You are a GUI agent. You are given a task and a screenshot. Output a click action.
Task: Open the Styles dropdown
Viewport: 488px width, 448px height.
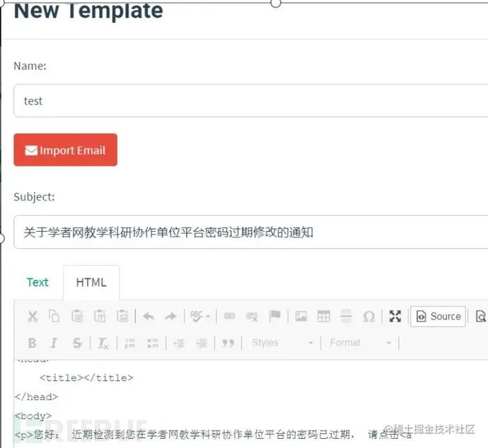click(x=282, y=343)
